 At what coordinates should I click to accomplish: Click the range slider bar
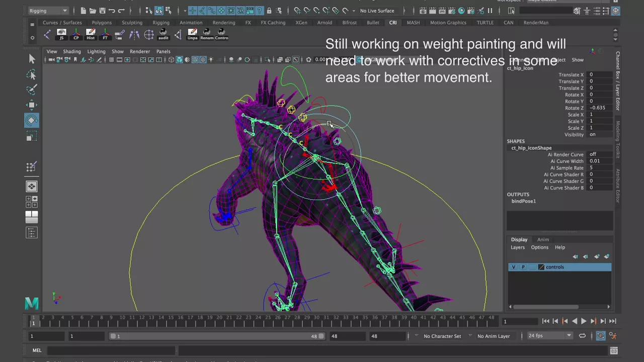[217, 336]
